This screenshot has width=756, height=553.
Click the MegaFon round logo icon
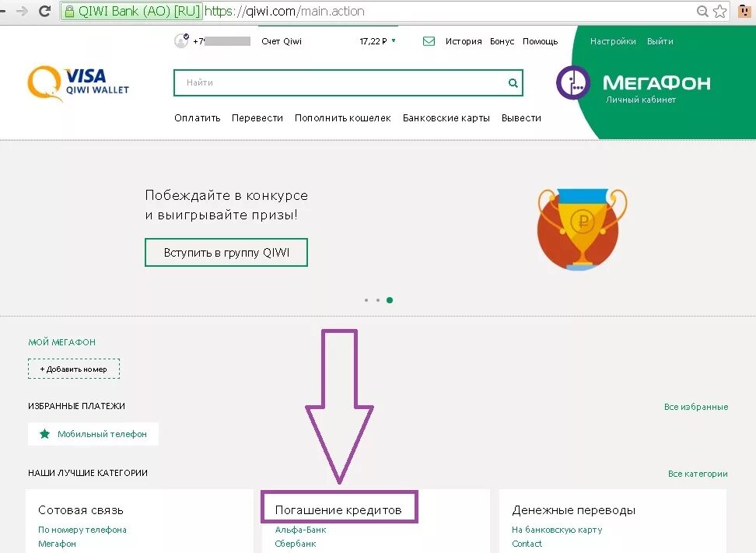pos(573,82)
